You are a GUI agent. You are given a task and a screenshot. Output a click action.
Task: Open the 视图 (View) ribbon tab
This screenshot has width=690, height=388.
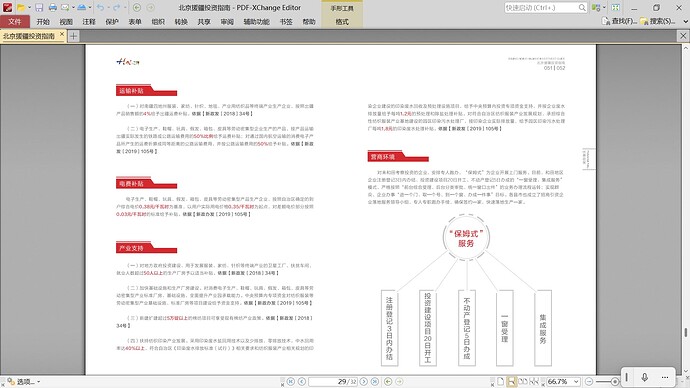click(x=66, y=21)
